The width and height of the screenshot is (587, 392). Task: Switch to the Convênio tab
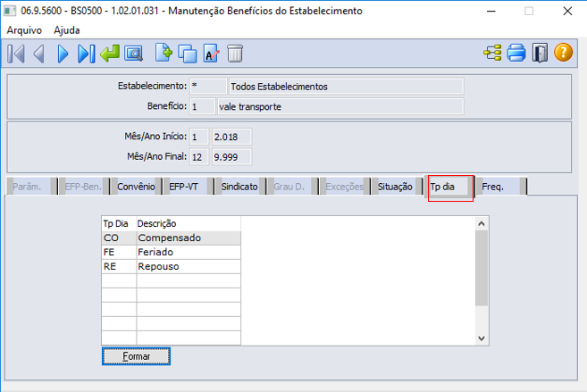pos(137,187)
